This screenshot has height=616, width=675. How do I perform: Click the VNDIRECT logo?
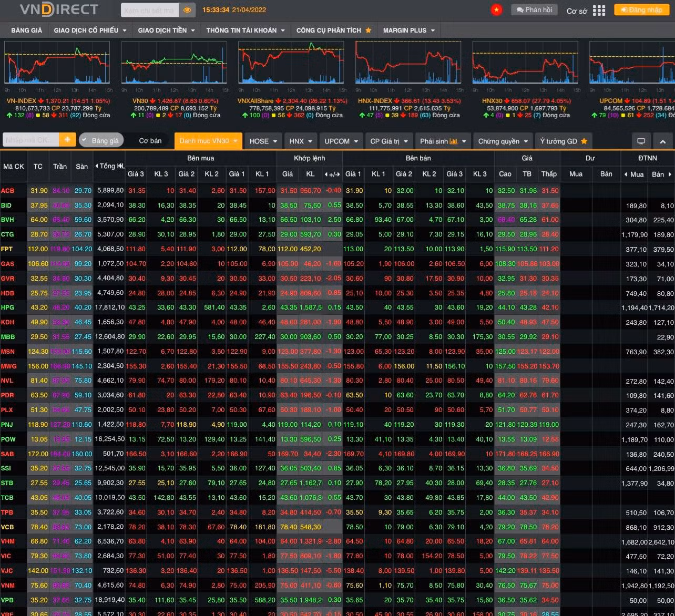tap(59, 9)
